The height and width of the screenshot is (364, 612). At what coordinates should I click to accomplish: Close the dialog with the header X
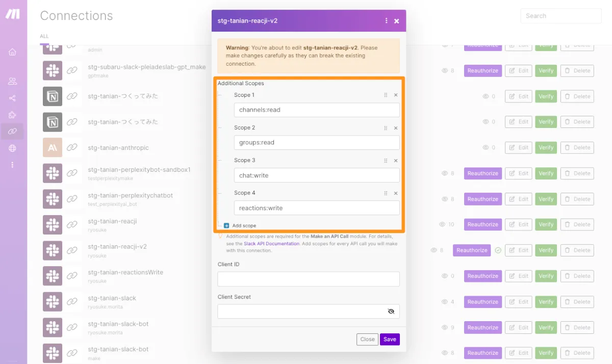coord(397,21)
